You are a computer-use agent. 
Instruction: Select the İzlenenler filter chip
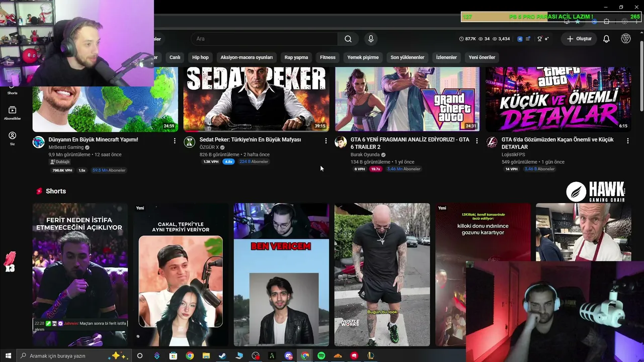point(446,57)
